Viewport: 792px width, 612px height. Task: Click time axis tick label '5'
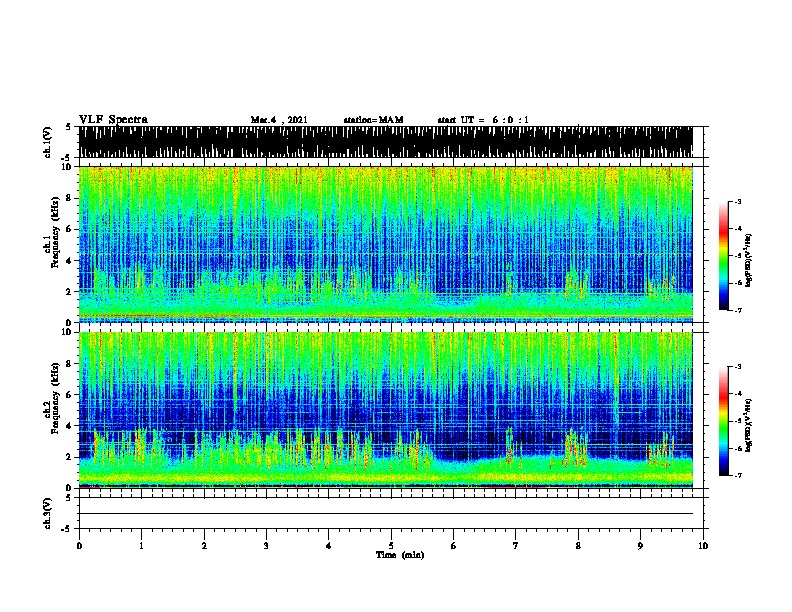point(391,546)
